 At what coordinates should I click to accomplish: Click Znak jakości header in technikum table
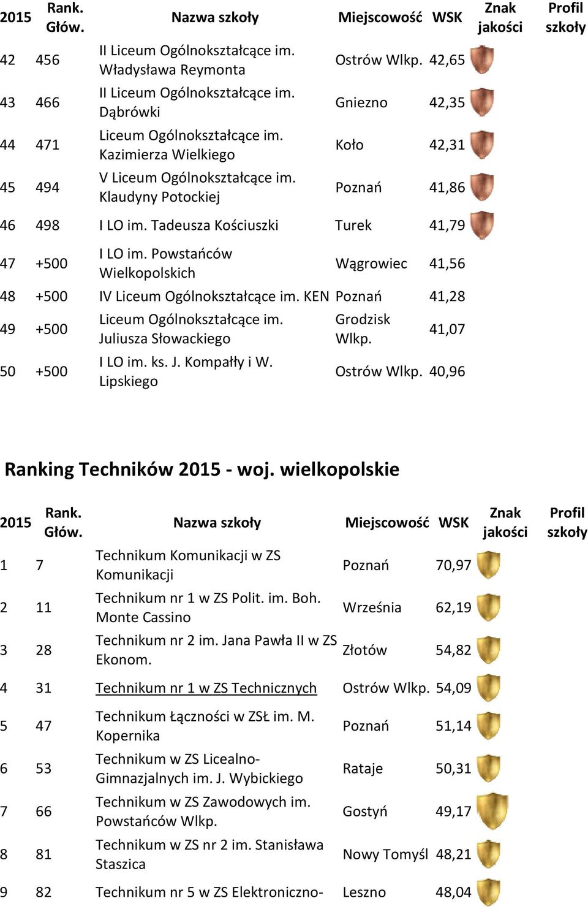tap(505, 522)
